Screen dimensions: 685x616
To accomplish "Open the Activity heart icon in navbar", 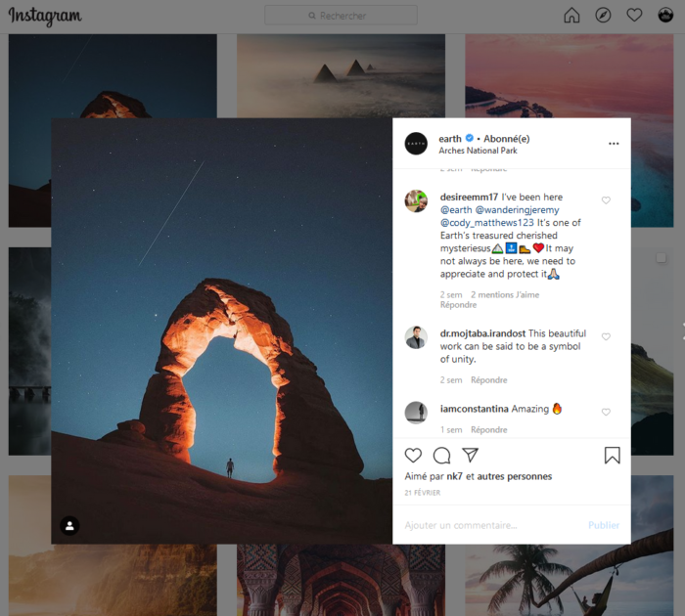I will pos(634,15).
